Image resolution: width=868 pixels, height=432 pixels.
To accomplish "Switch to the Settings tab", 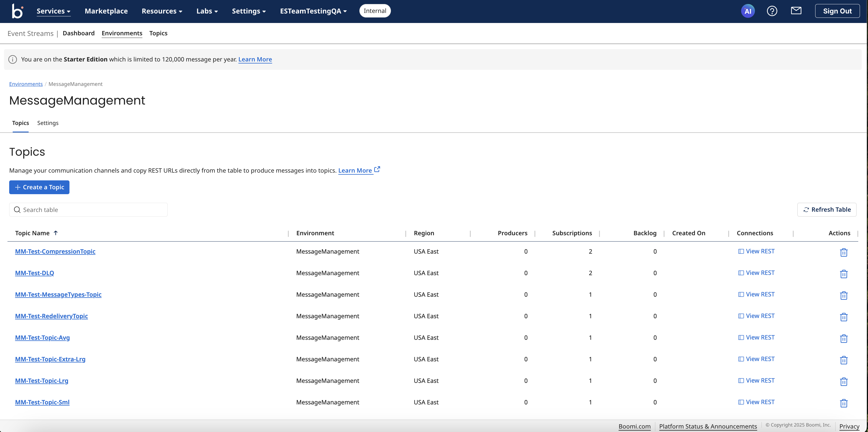I will pos(48,123).
